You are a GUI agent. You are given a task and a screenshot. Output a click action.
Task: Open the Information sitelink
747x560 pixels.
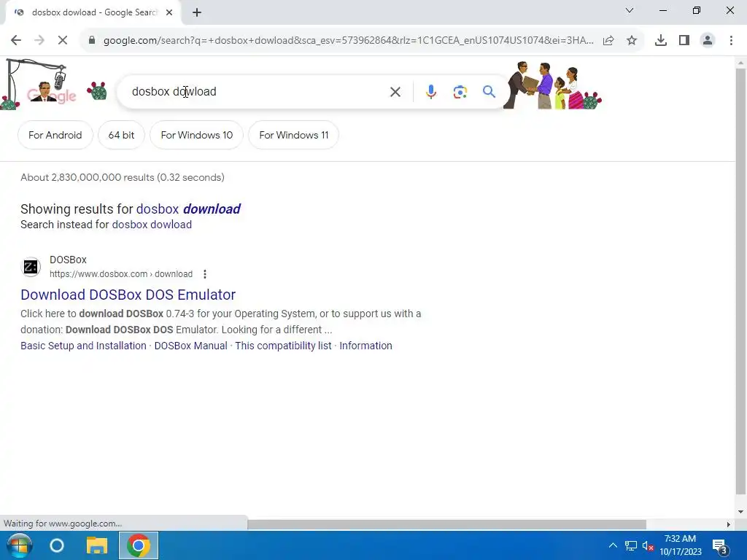tap(366, 346)
